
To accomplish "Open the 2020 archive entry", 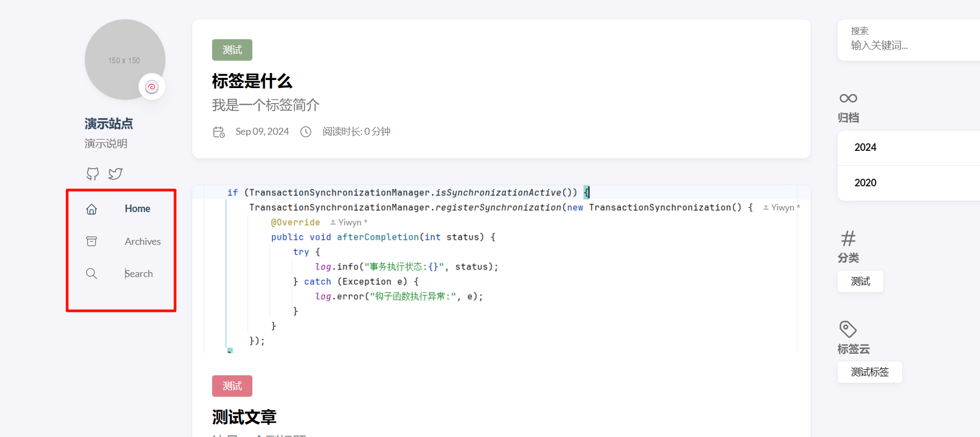I will pos(909,183).
